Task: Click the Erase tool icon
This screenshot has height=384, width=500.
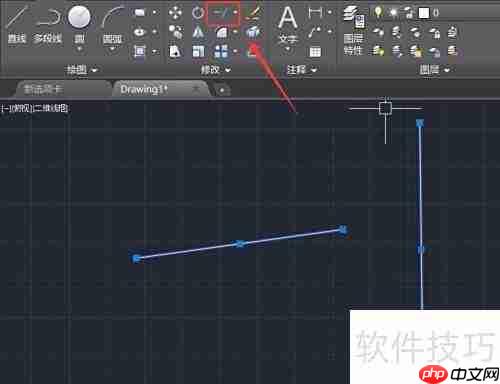Action: 253,13
